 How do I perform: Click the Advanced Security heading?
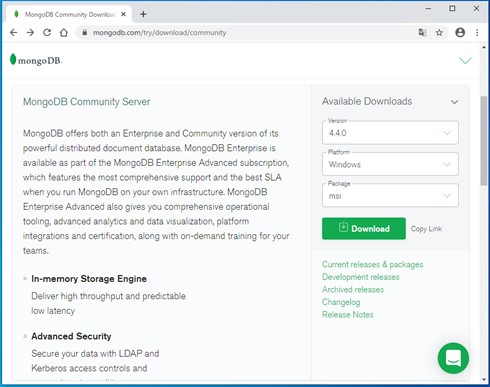(71, 336)
